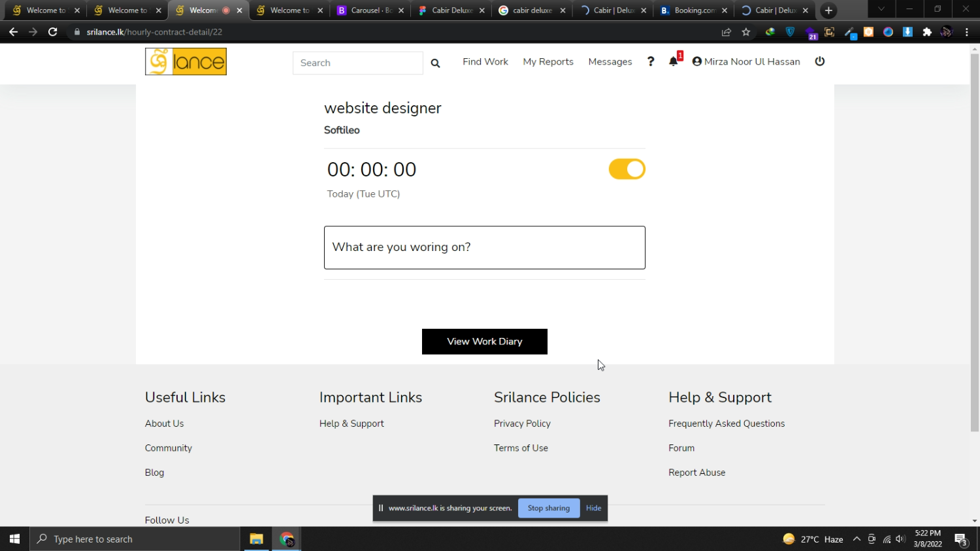Click the power logout icon
This screenshot has height=551, width=980.
pyautogui.click(x=820, y=61)
